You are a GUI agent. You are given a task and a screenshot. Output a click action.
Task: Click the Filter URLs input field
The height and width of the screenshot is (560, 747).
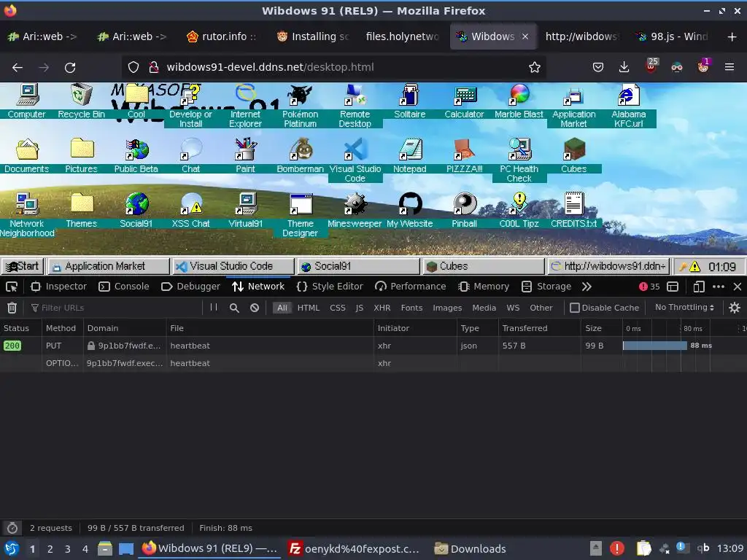115,308
